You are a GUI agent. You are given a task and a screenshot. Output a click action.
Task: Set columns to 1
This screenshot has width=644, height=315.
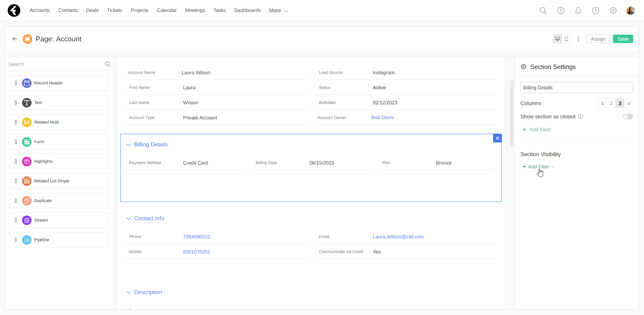pos(602,103)
